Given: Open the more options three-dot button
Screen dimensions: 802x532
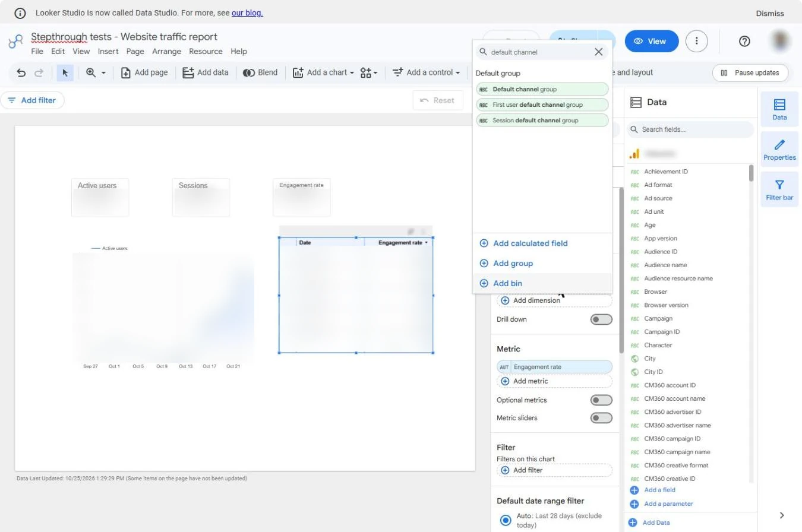Looking at the screenshot, I should tap(697, 41).
